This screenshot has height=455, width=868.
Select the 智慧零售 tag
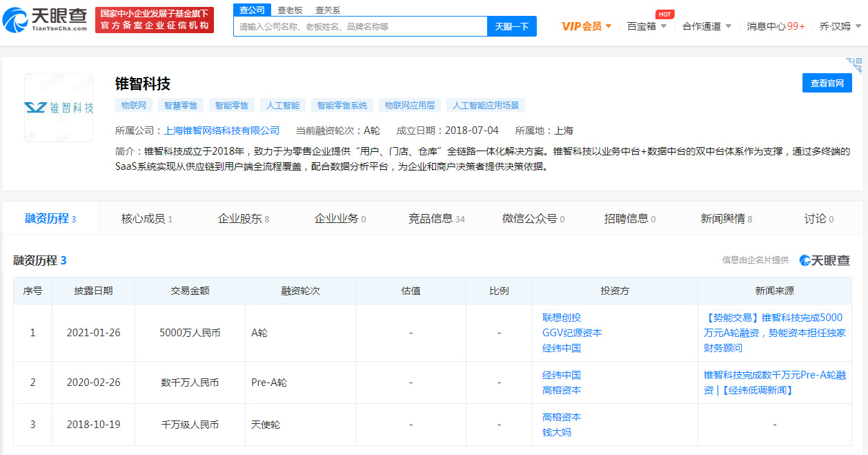point(181,105)
